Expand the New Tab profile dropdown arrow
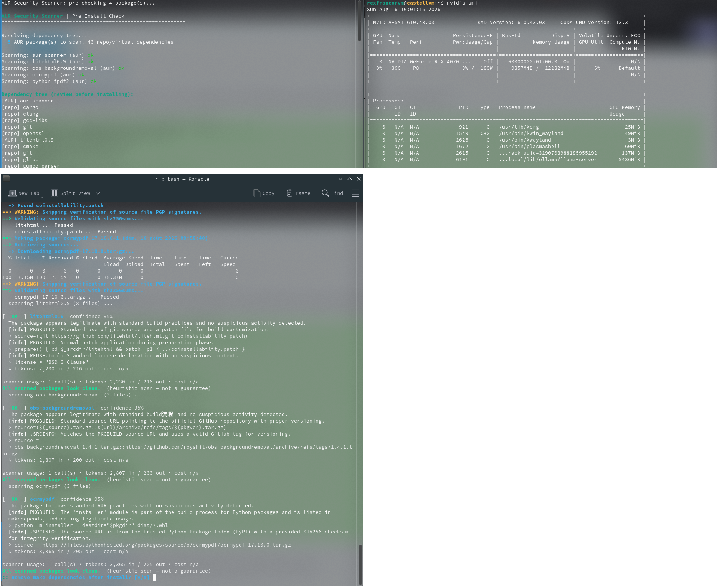 (42, 197)
